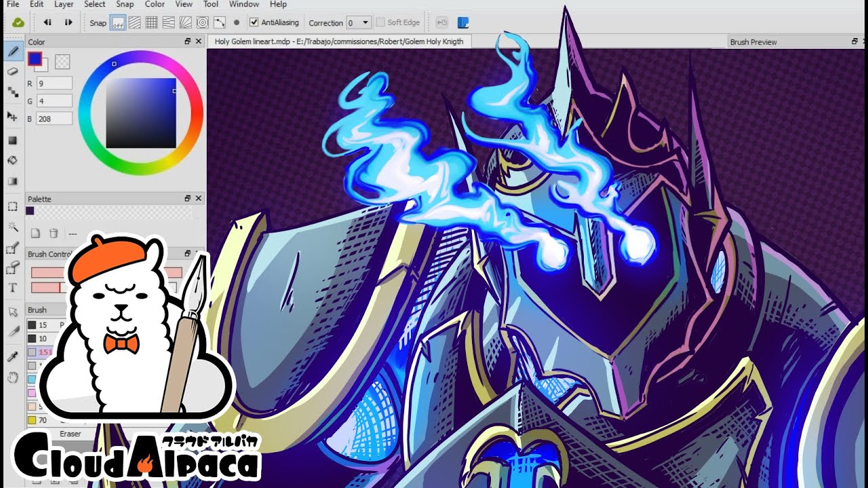The height and width of the screenshot is (488, 868).
Task: Enable radial lines snap
Action: (186, 22)
